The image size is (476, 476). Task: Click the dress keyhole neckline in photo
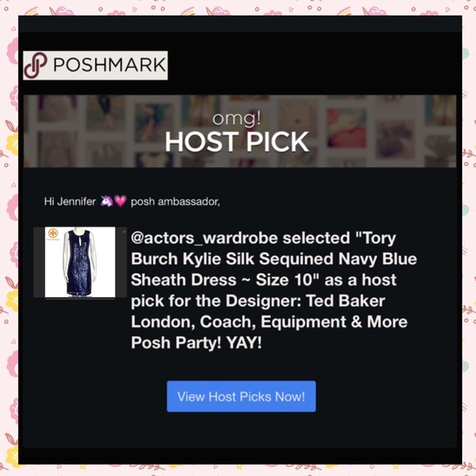coord(79,241)
